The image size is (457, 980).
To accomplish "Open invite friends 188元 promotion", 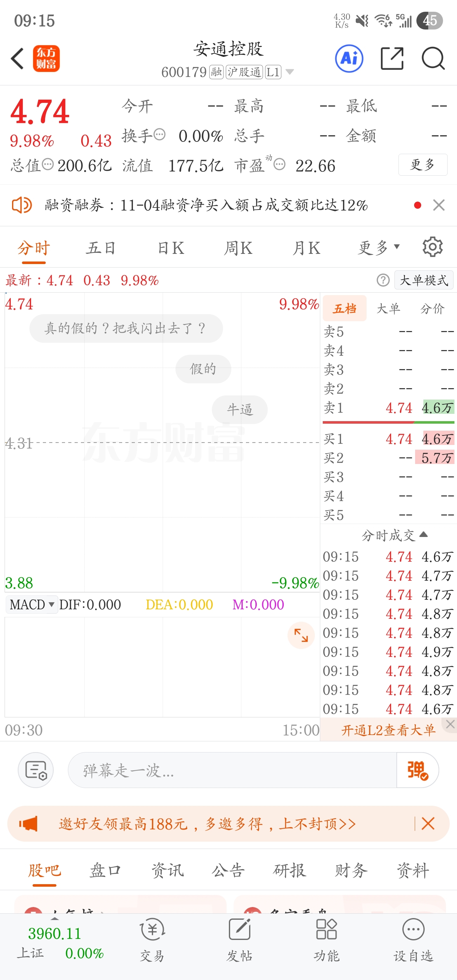I will (x=207, y=824).
